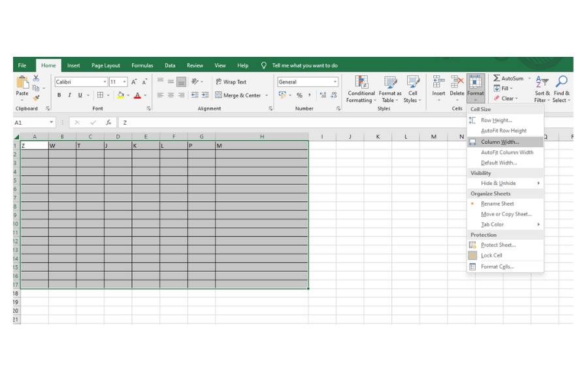Click Decrease Decimal icon

coord(333,95)
